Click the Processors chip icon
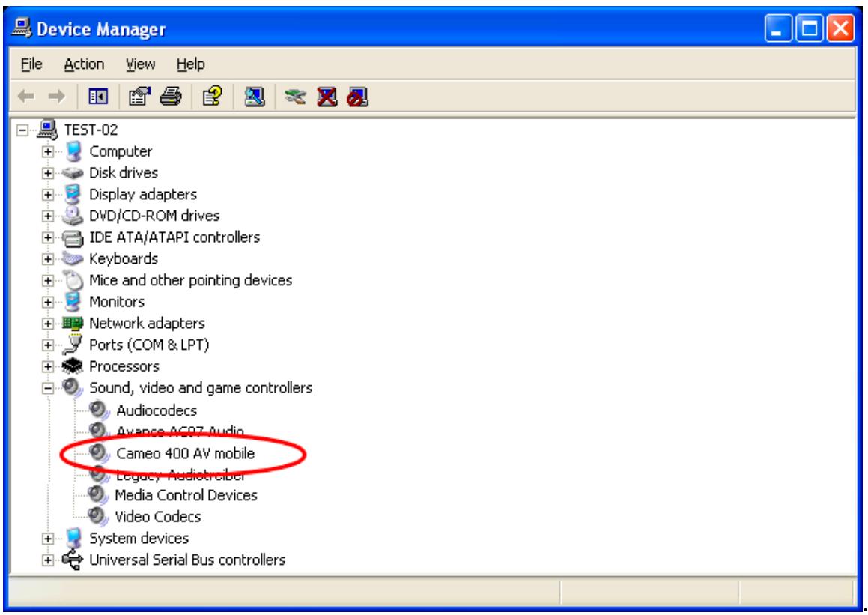This screenshot has height=615, width=868. 73,366
